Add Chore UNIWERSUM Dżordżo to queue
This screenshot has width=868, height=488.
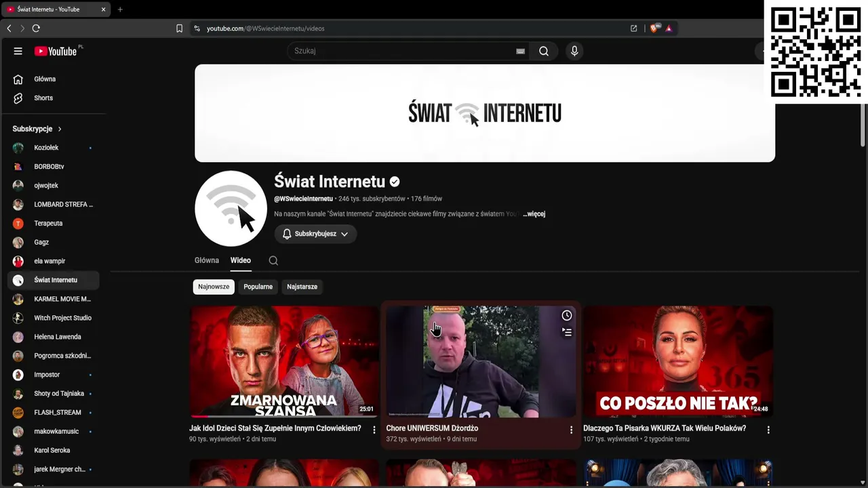click(x=567, y=332)
